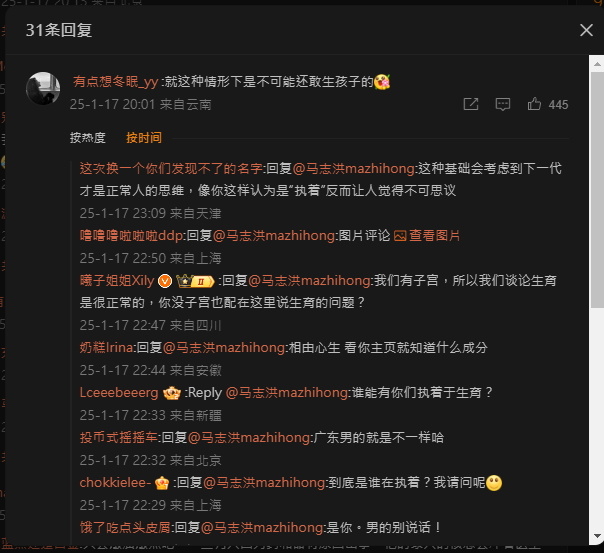
Task: Close the 31条回复 dialog with the X
Action: pyautogui.click(x=586, y=30)
